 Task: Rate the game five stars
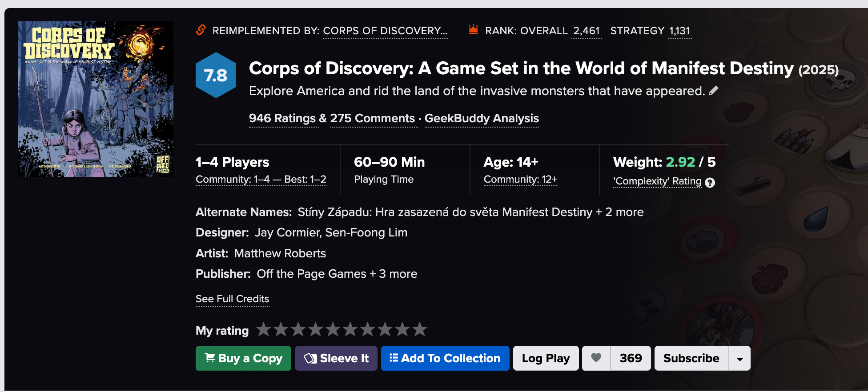[x=333, y=329]
